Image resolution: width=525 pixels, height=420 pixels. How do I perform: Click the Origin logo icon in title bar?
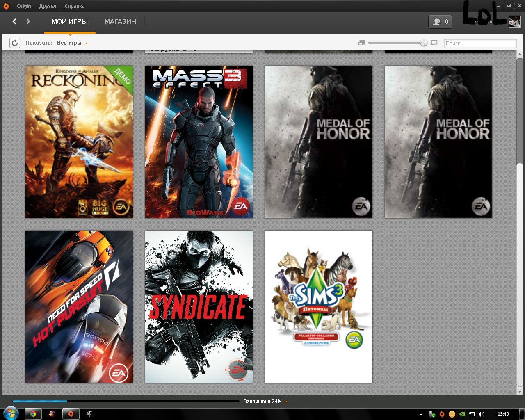coord(6,6)
